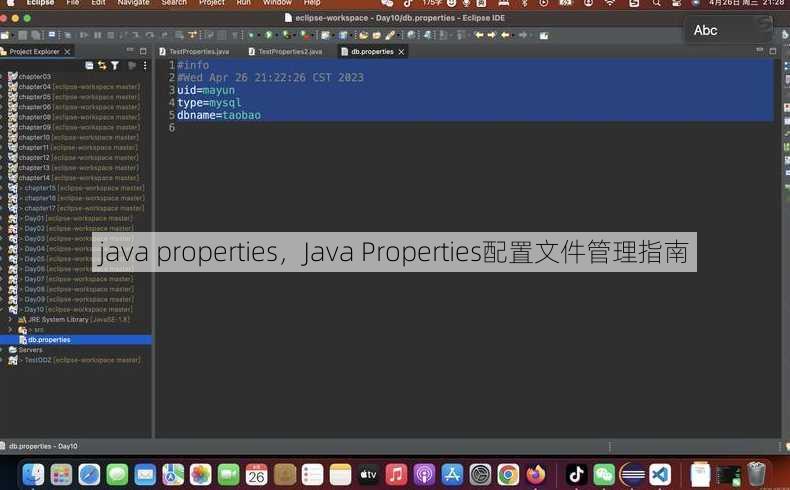This screenshot has width=790, height=490.
Task: Click status bar text db.properties - Day10
Action: tap(43, 446)
